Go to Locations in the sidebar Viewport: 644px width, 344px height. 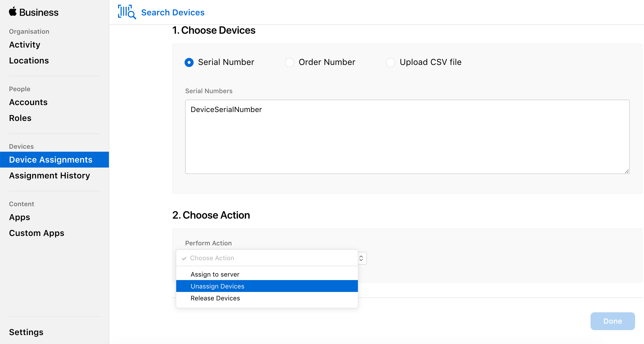(29, 60)
